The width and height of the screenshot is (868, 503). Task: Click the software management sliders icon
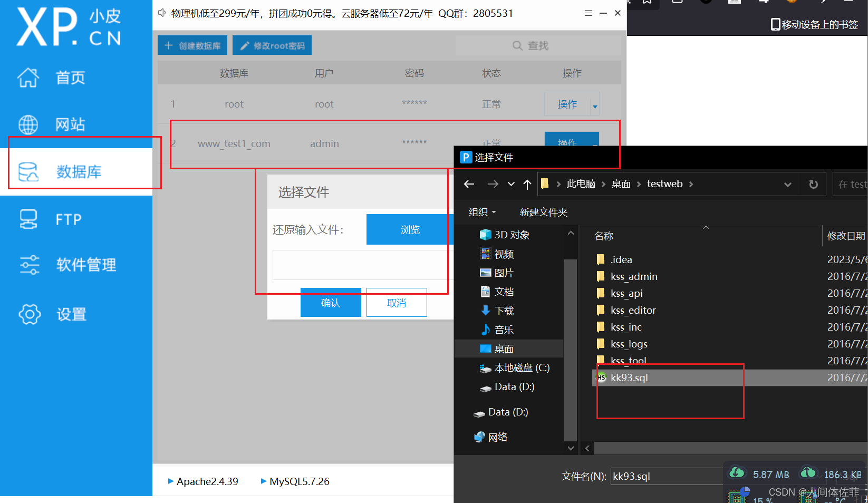pyautogui.click(x=30, y=265)
